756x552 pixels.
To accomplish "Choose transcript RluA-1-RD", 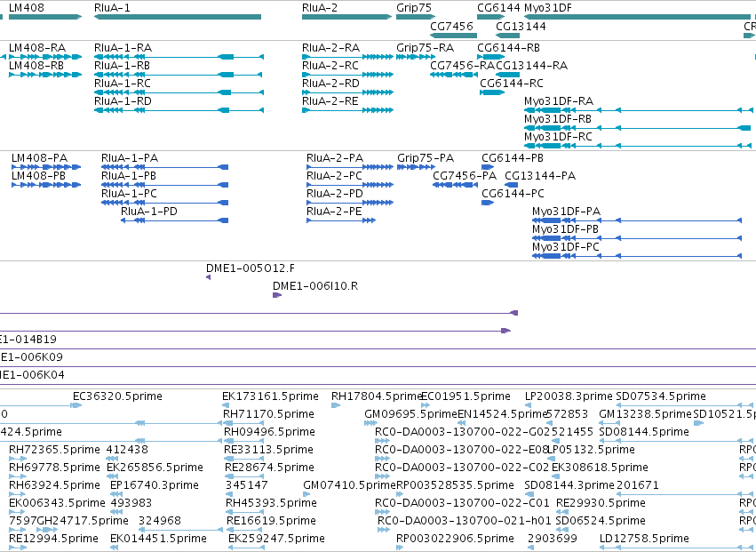I will click(x=179, y=110).
